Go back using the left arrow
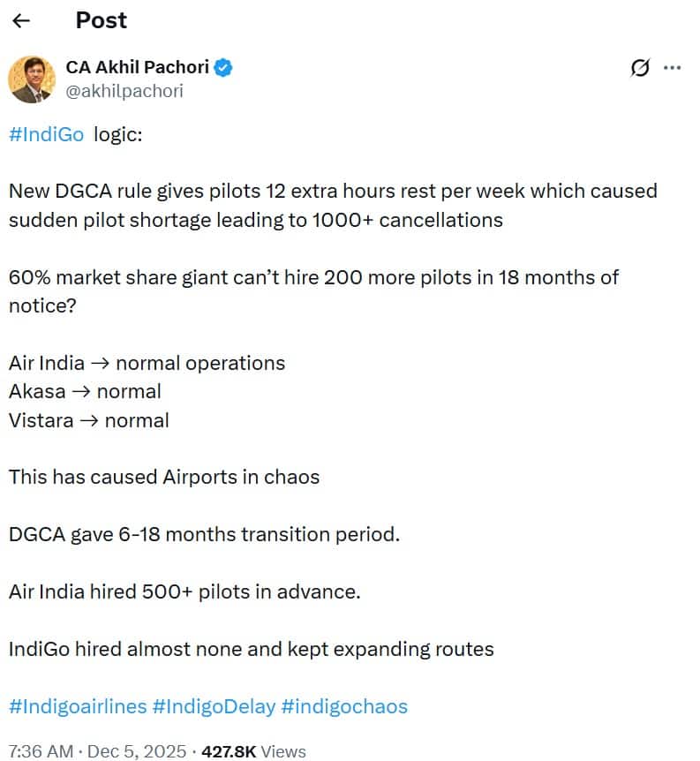 (22, 20)
